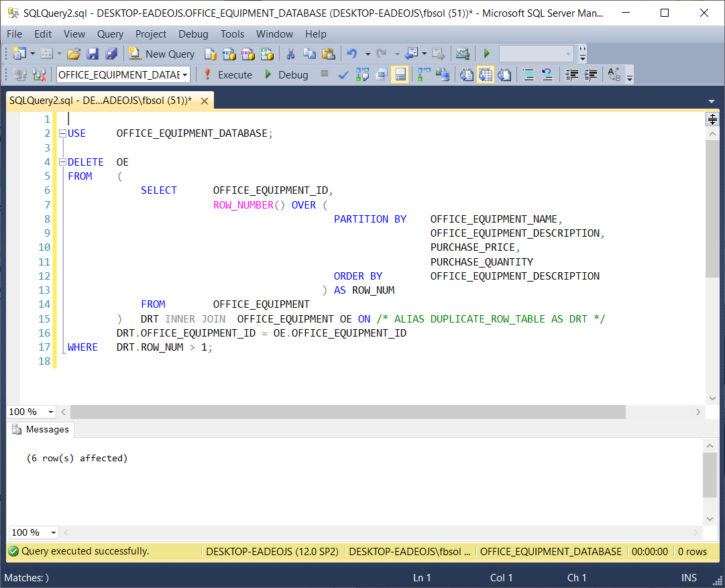Image resolution: width=725 pixels, height=588 pixels.
Task: Click the Execute button
Action: click(x=228, y=74)
